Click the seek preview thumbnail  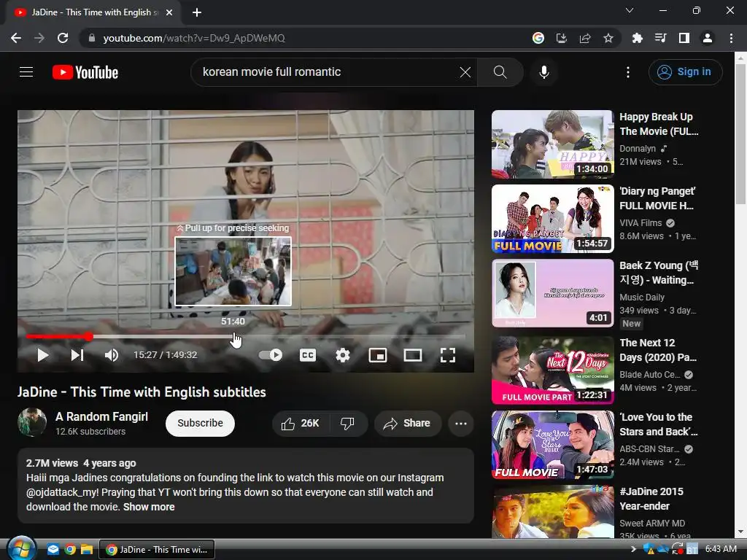tap(233, 271)
